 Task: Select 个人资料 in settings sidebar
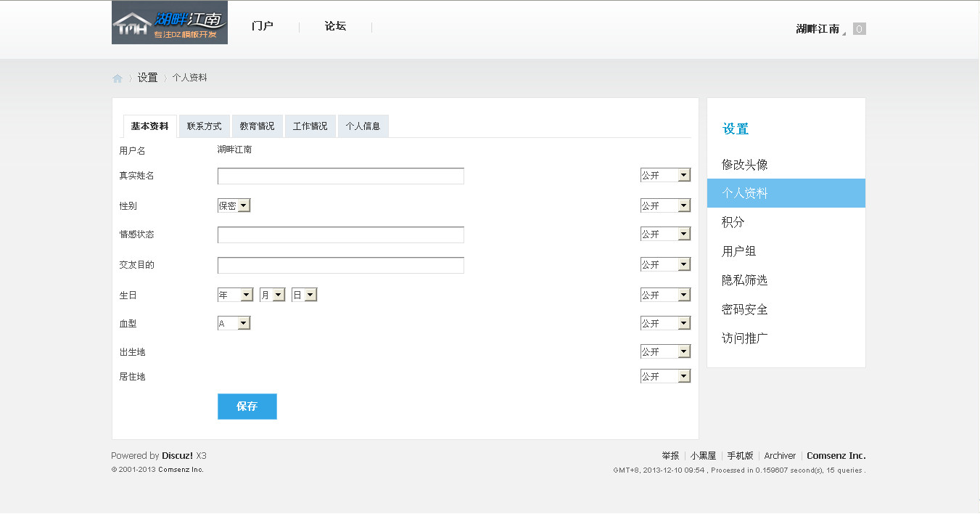coord(786,193)
